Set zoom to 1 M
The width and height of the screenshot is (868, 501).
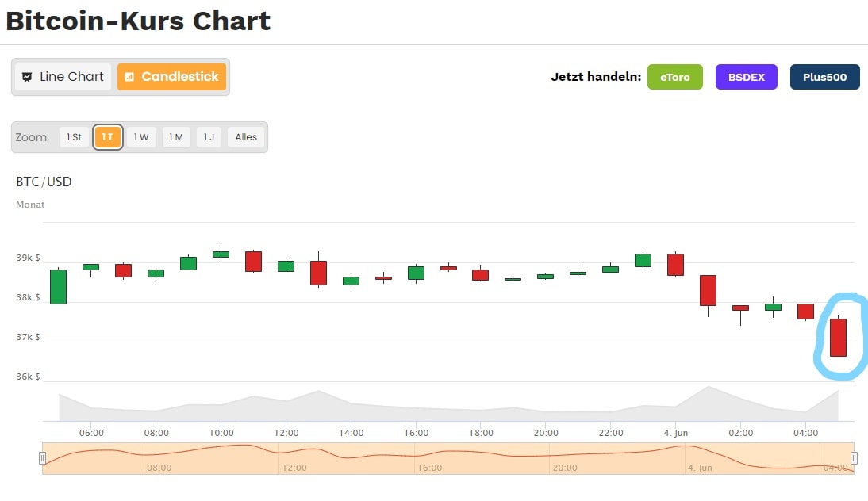tap(176, 137)
